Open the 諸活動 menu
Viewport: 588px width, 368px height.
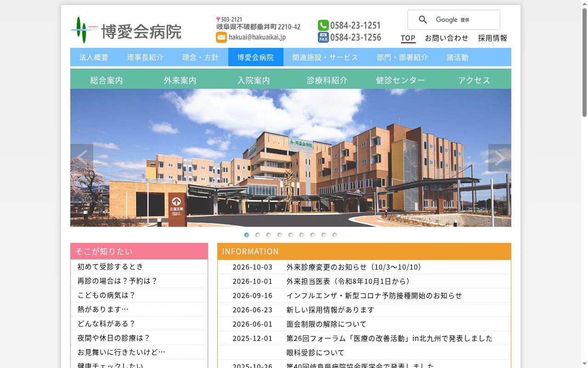[x=458, y=57]
